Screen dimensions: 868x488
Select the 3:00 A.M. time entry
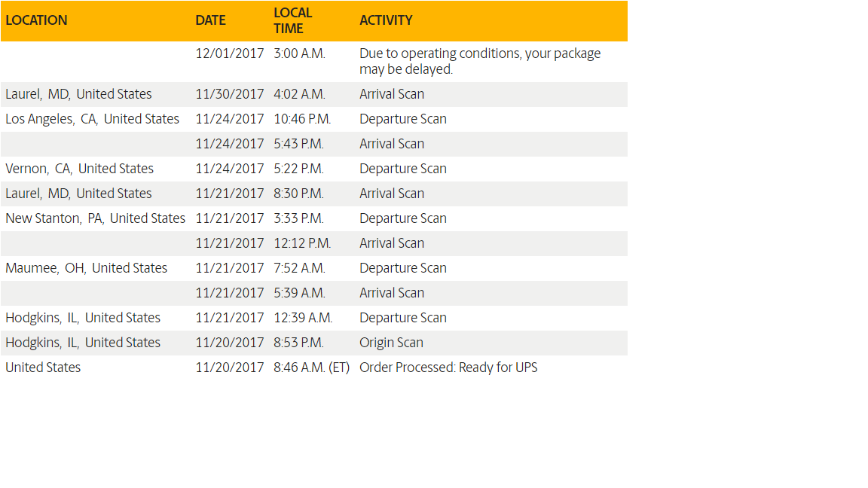[299, 53]
